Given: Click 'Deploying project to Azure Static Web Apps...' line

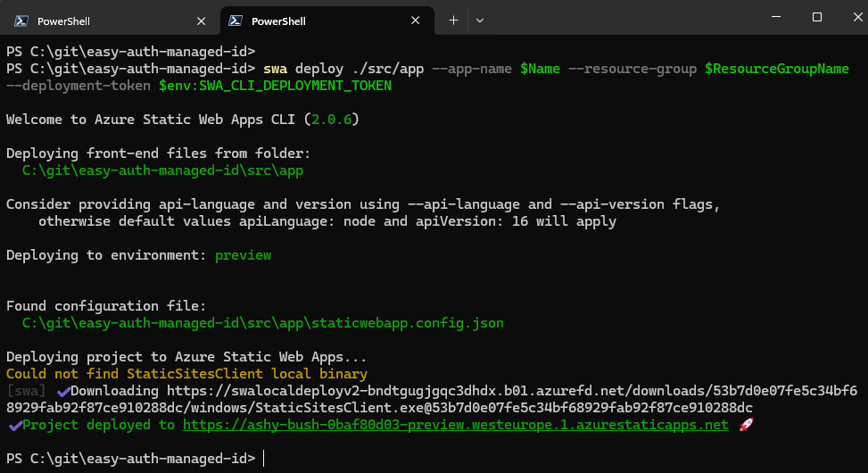Looking at the screenshot, I should coord(186,357).
